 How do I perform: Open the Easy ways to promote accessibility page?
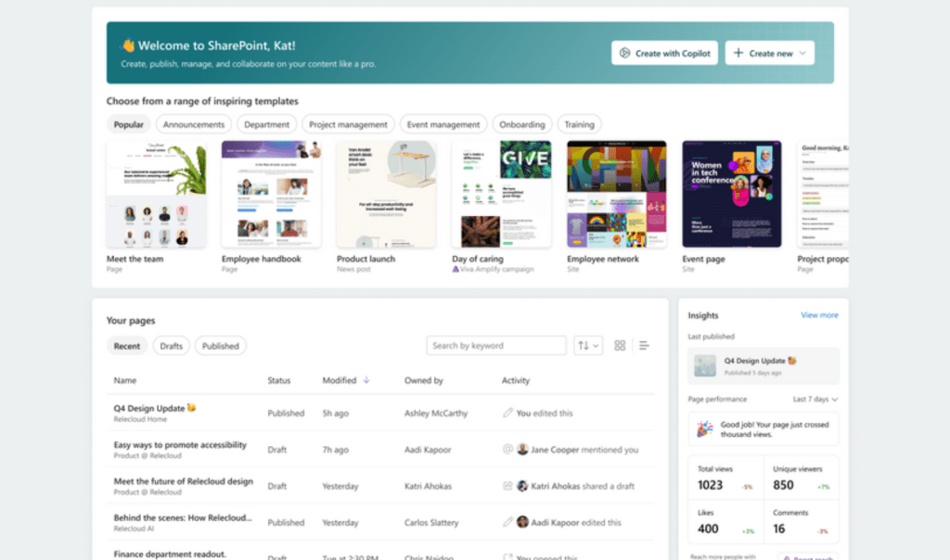(x=180, y=445)
